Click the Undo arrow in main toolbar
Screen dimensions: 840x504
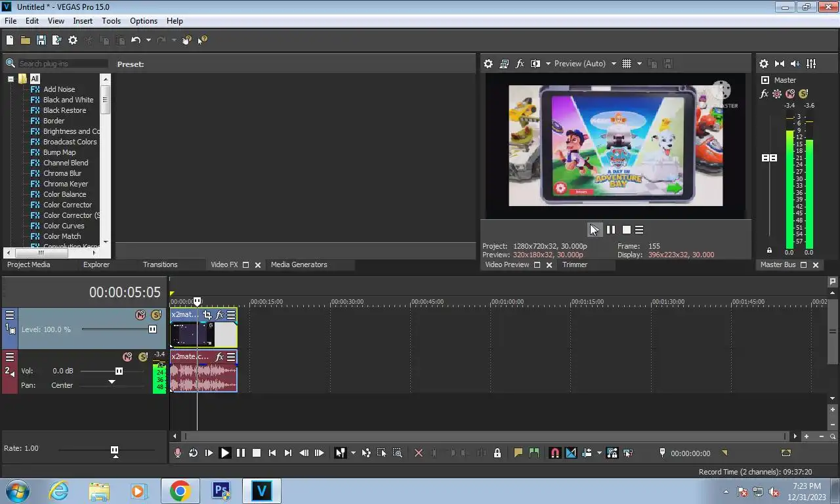[136, 40]
